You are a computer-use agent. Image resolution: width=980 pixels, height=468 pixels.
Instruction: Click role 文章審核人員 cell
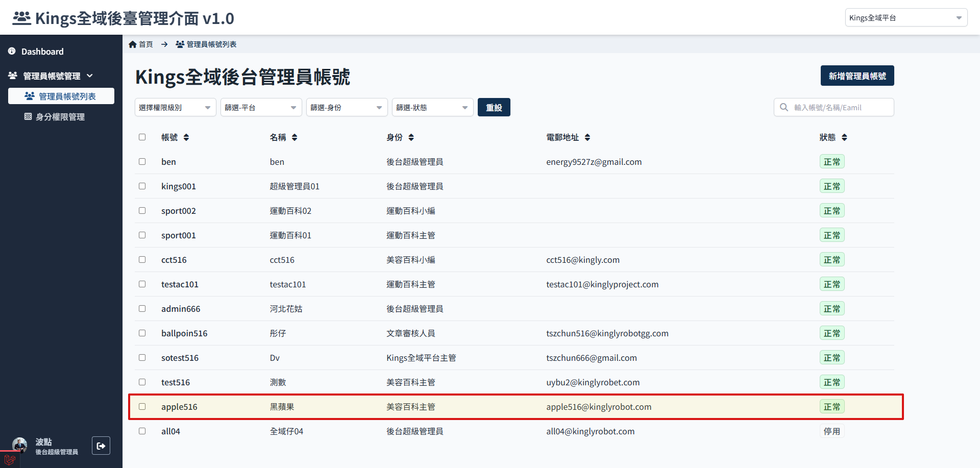pos(411,333)
